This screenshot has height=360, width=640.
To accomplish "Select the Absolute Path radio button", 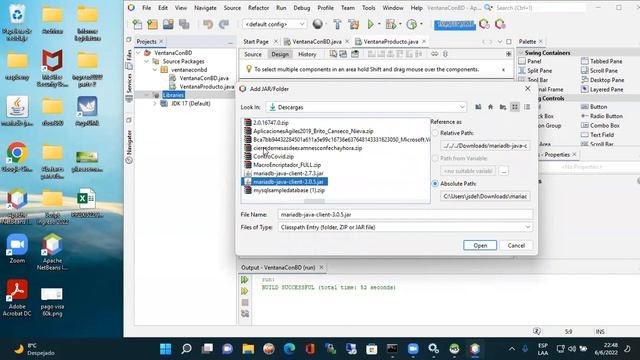I will click(435, 184).
